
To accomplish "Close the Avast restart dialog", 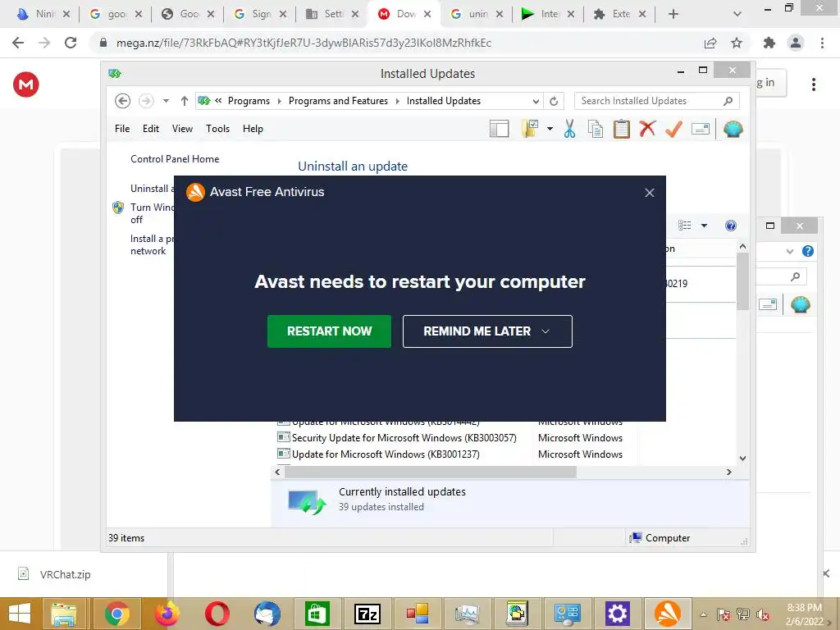I will [650, 192].
